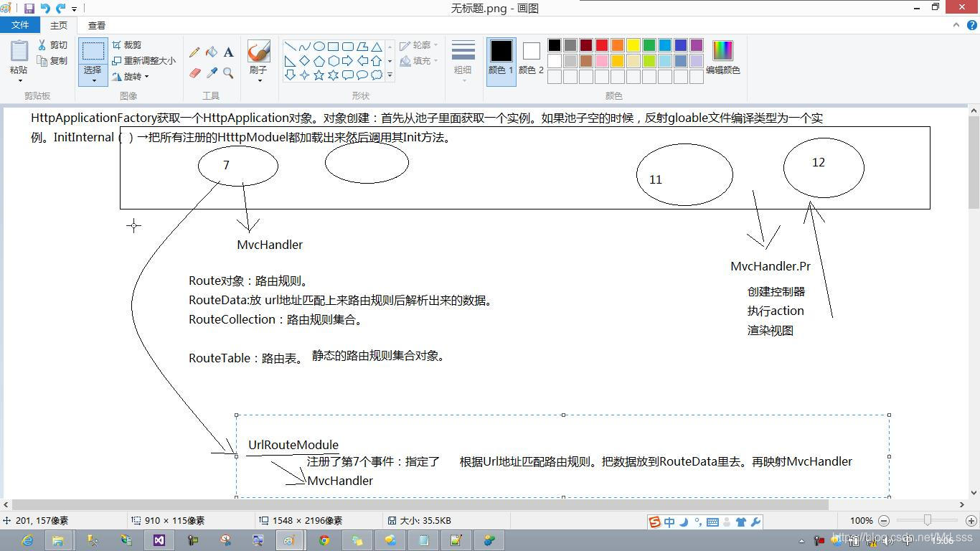The height and width of the screenshot is (551, 980).
Task: Select the Magnifier tool
Action: (x=228, y=72)
